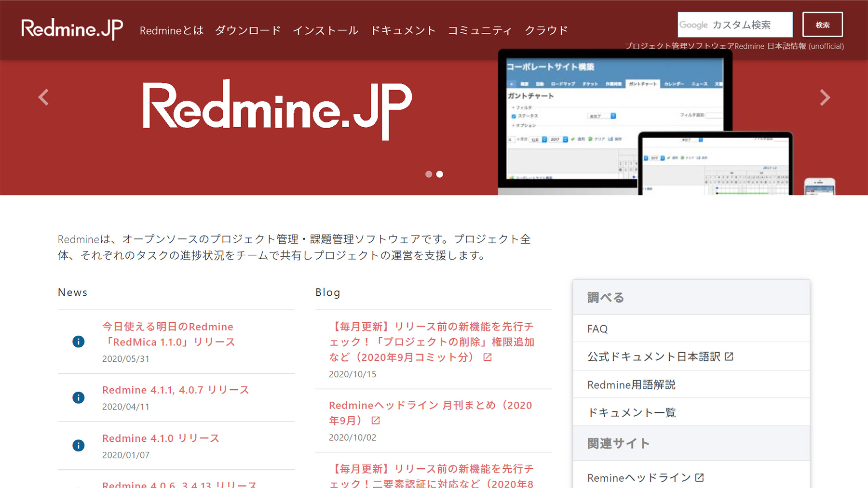
Task: Open FAQ in the 調べる sidebar
Action: click(x=692, y=329)
